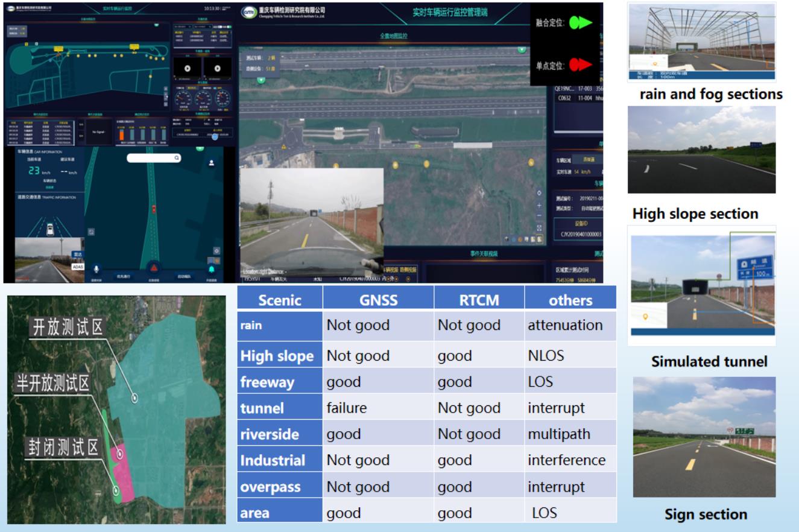
Task: Open the user profile icon
Action: point(212,163)
